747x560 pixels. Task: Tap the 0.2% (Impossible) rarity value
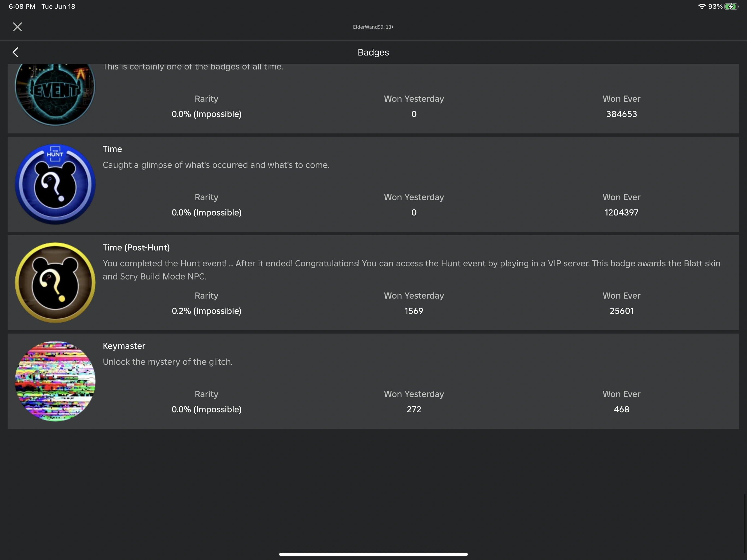coord(206,311)
